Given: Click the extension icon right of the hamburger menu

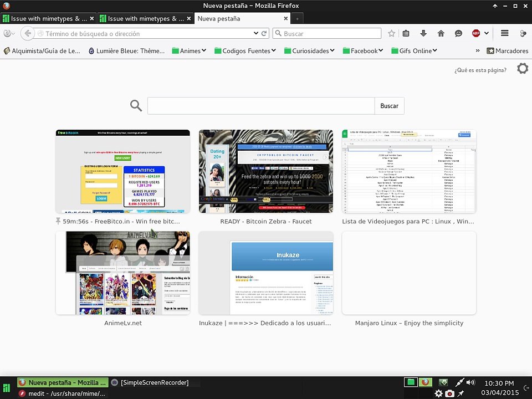Looking at the screenshot, I should [523, 33].
